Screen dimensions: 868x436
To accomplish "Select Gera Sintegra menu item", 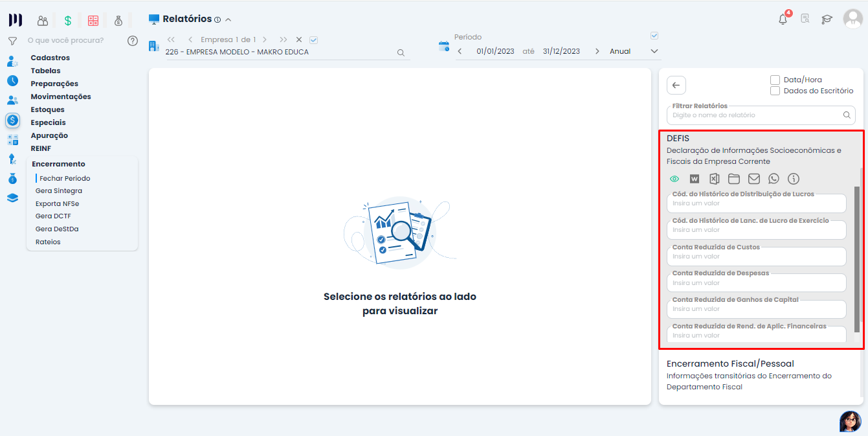I will (x=59, y=191).
